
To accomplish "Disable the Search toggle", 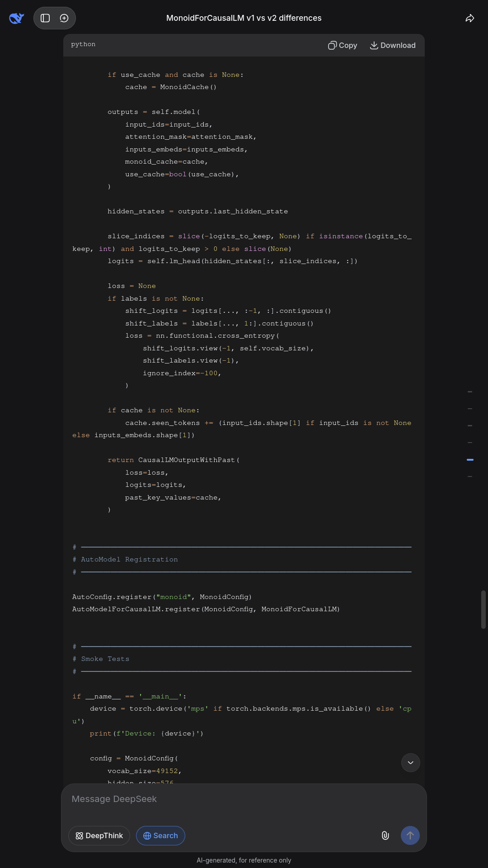I will 160,835.
